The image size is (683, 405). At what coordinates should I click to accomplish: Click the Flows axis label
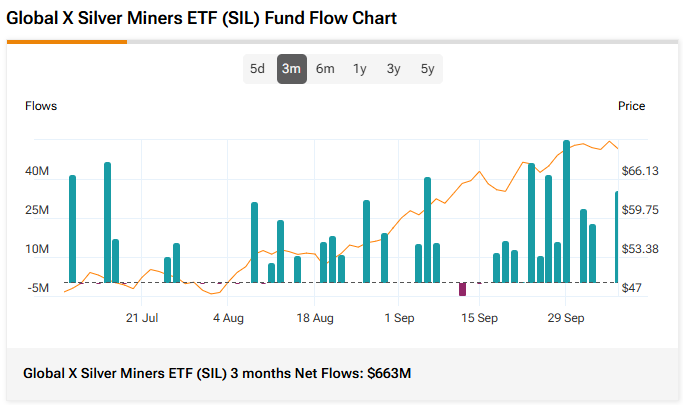coord(41,106)
